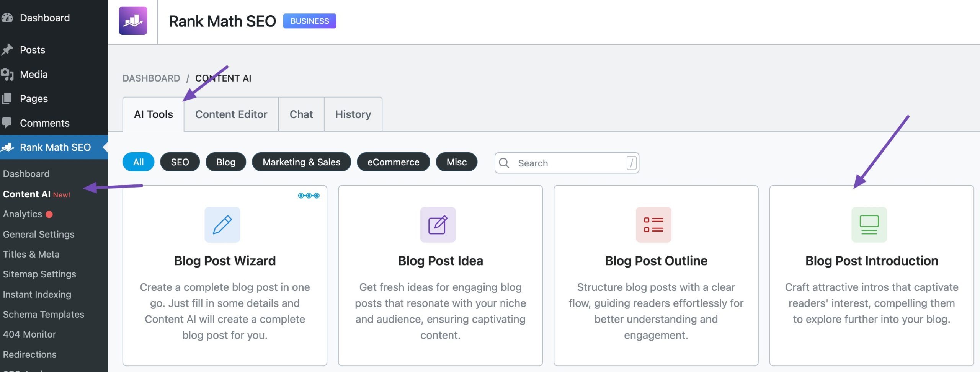Image resolution: width=980 pixels, height=372 pixels.
Task: Click the Blog Post Idea edit icon
Action: pyautogui.click(x=438, y=225)
